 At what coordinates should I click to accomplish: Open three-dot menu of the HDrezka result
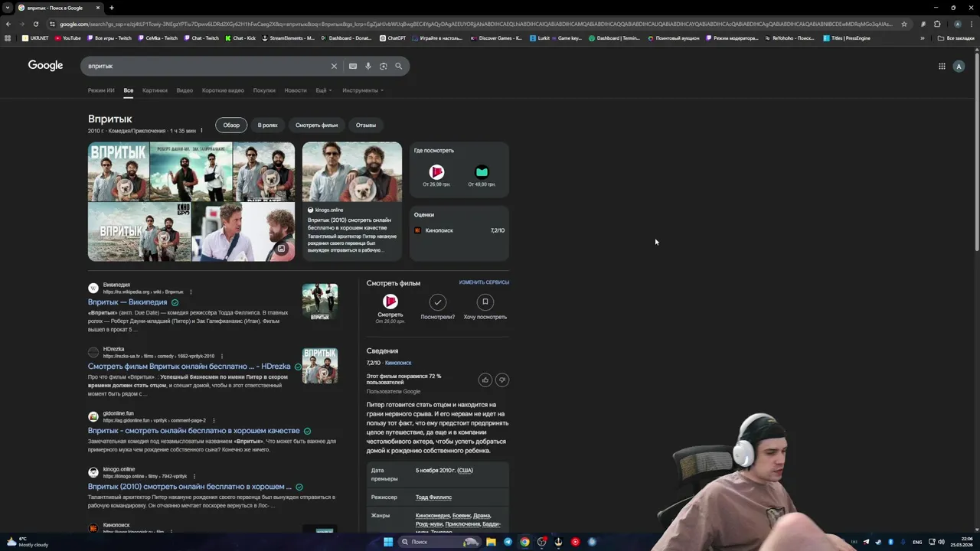(x=222, y=356)
